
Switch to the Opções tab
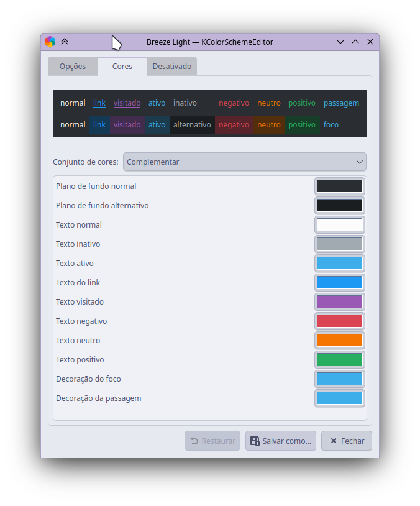point(73,67)
